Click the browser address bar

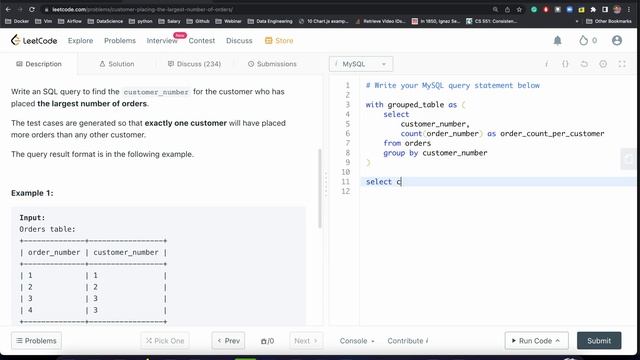(265, 9)
